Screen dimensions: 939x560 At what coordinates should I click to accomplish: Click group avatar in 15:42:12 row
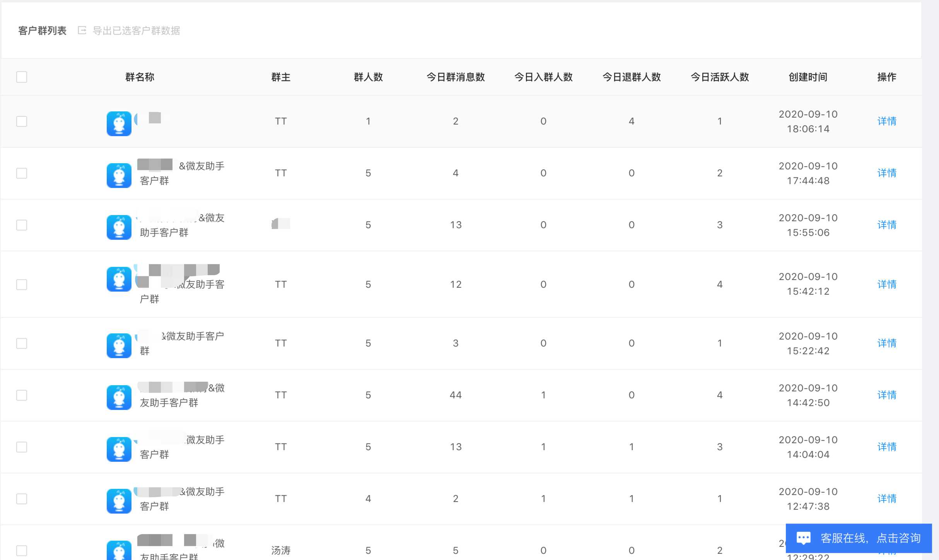[x=119, y=279]
